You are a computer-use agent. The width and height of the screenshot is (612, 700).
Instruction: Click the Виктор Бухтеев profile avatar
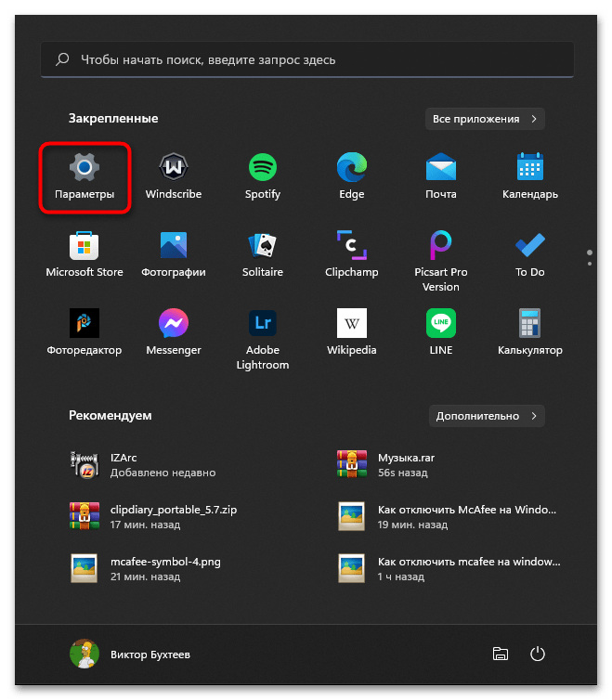[x=85, y=654]
